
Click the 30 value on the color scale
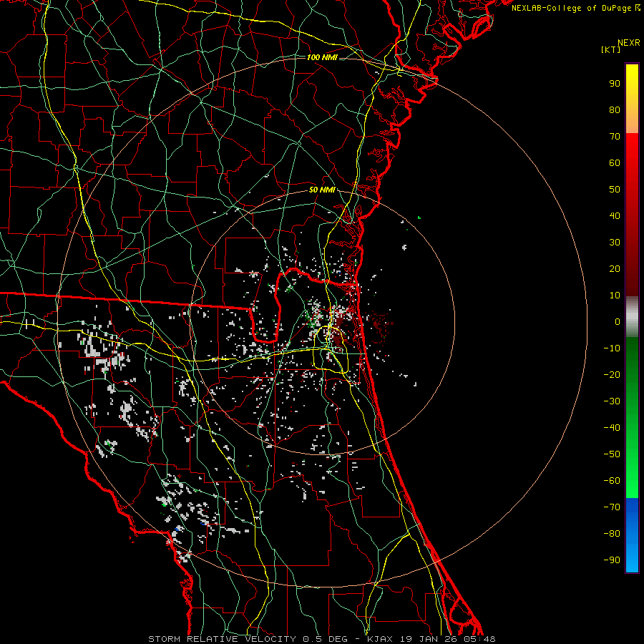615,243
